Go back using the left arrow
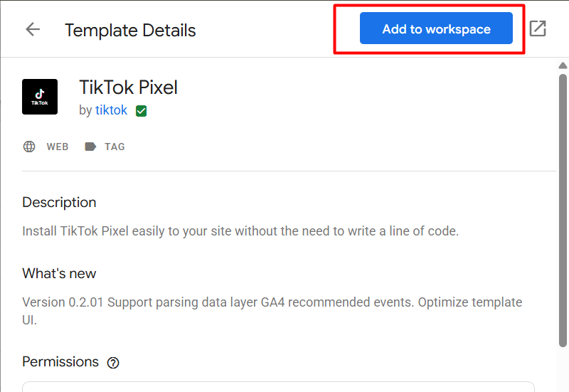 33,29
